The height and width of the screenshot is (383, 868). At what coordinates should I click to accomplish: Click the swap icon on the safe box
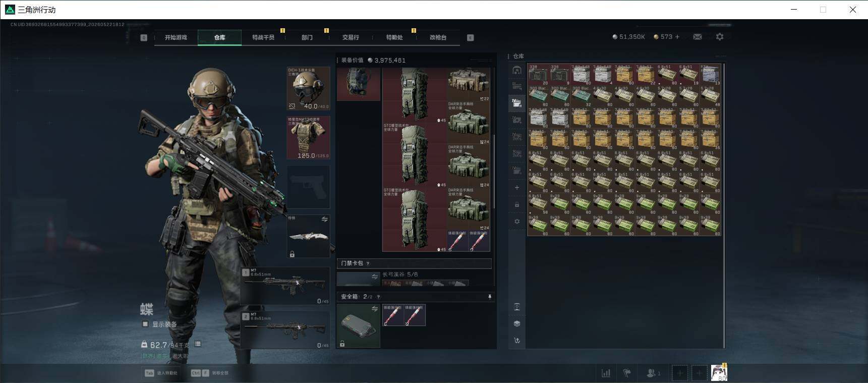[375, 309]
